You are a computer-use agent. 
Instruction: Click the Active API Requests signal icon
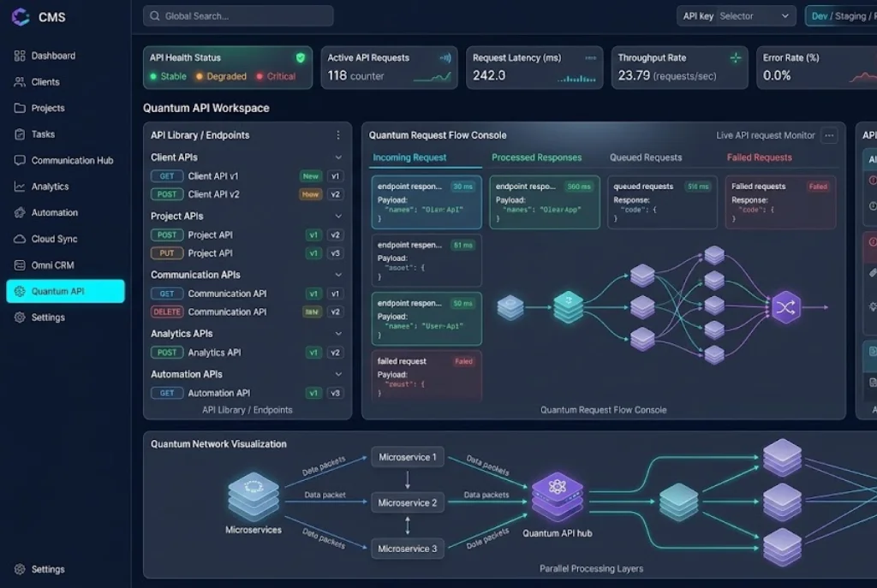[x=445, y=57]
